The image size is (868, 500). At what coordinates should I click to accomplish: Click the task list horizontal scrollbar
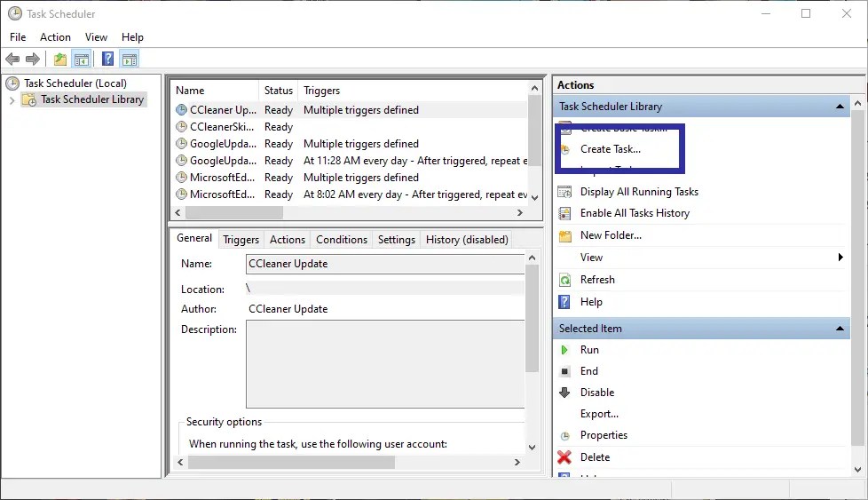(234, 213)
